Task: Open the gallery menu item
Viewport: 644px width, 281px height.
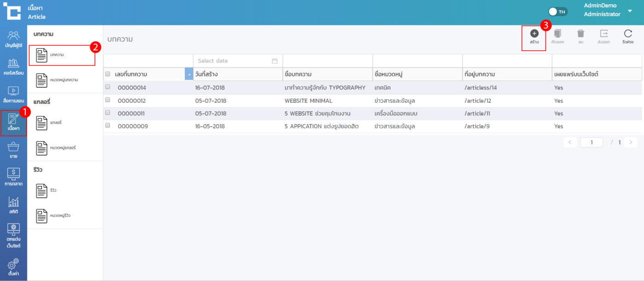Action: 62,123
